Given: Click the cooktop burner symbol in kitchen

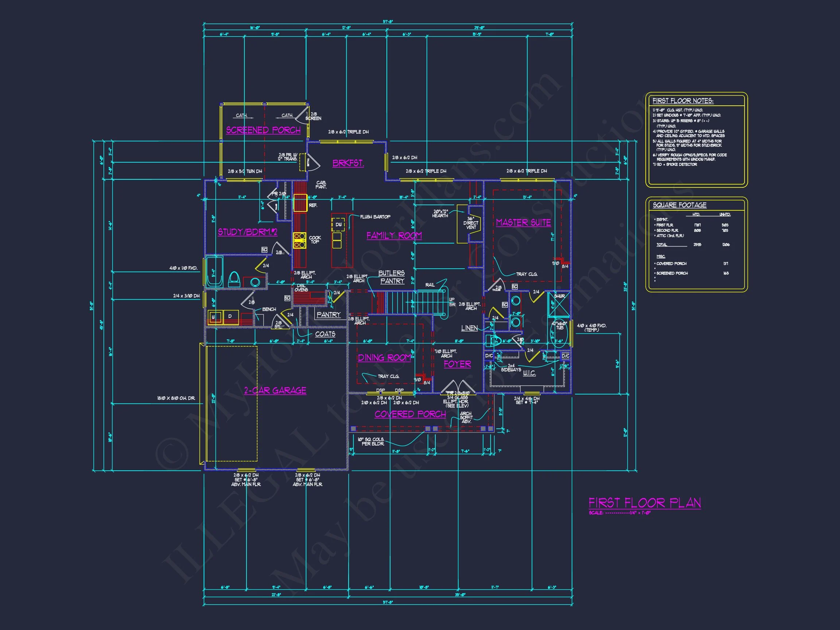Looking at the screenshot, I should point(299,240).
